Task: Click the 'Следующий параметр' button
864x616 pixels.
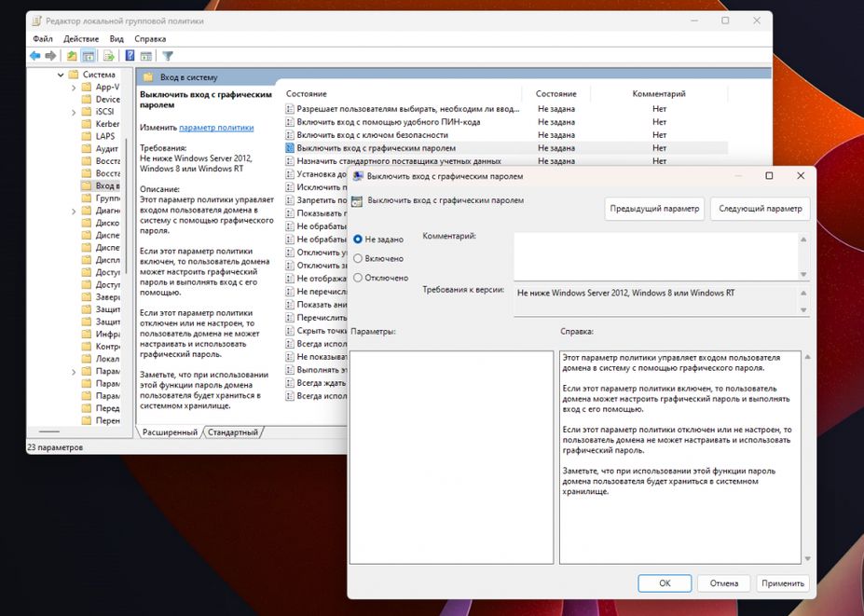Action: click(x=761, y=209)
